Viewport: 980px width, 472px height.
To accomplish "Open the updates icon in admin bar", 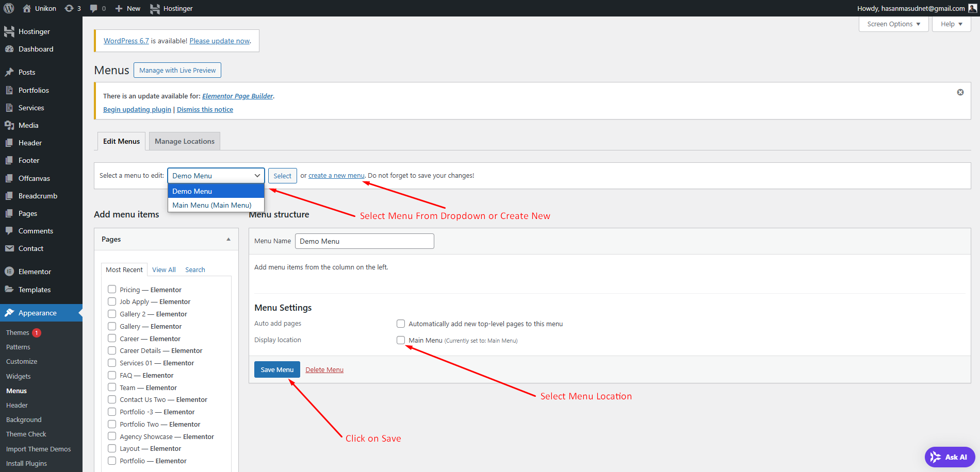I will pos(69,8).
